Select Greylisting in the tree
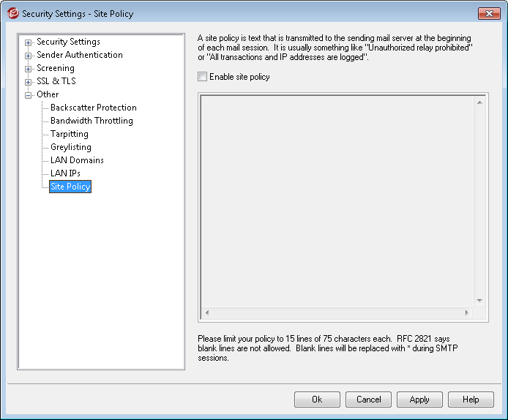The width and height of the screenshot is (508, 420). pyautogui.click(x=71, y=147)
